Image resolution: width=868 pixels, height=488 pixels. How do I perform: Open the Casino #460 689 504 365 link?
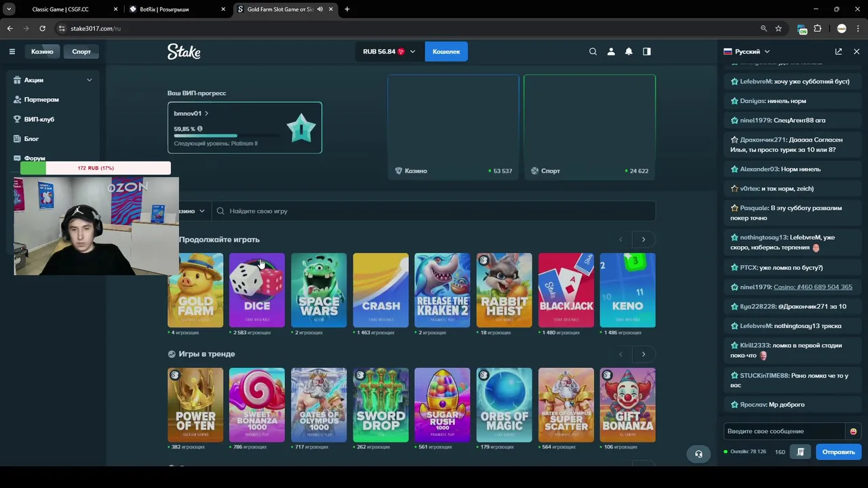pos(813,287)
